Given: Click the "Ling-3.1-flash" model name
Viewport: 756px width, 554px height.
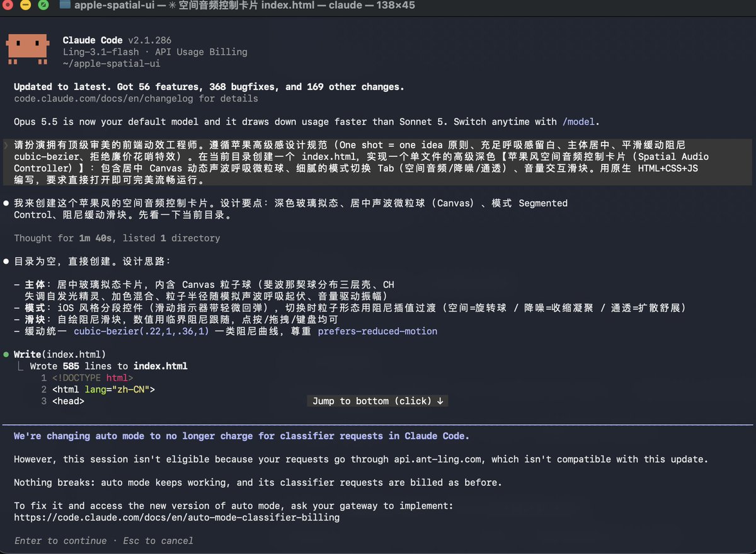Looking at the screenshot, I should pyautogui.click(x=101, y=52).
